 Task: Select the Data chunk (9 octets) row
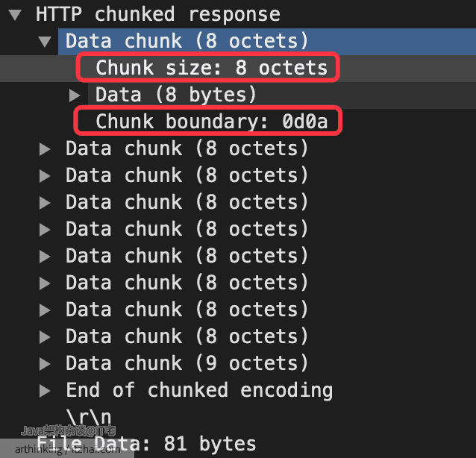coord(187,364)
